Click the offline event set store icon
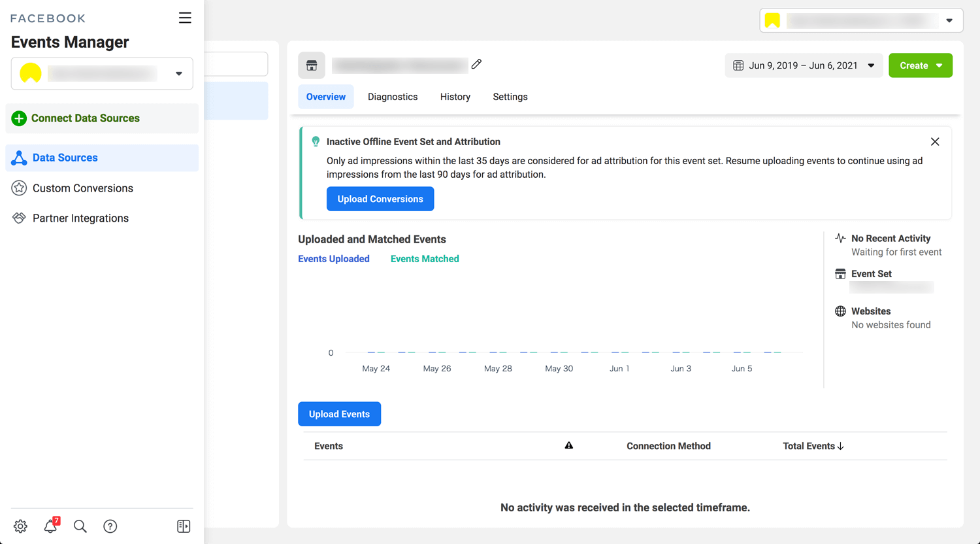The image size is (980, 544). [x=312, y=65]
